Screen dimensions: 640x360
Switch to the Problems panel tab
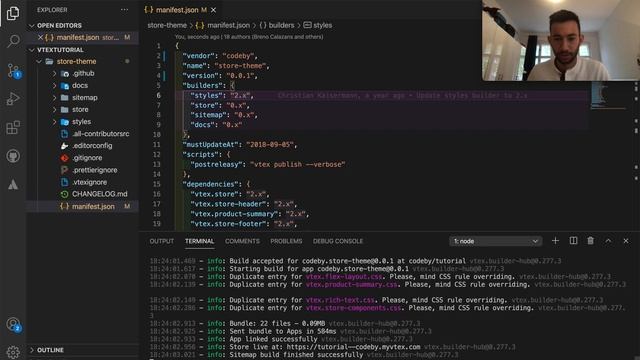(x=286, y=241)
